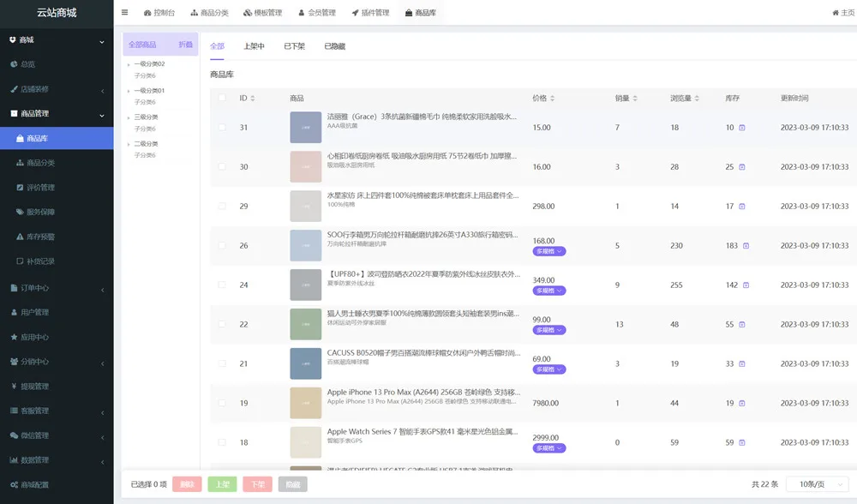
Task: Expand the 一级分类02 category tree node
Action: [x=129, y=64]
